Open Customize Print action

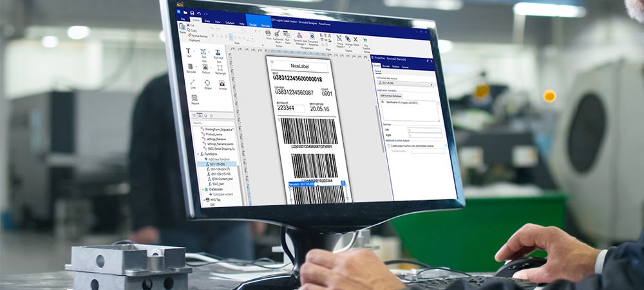pyautogui.click(x=278, y=36)
